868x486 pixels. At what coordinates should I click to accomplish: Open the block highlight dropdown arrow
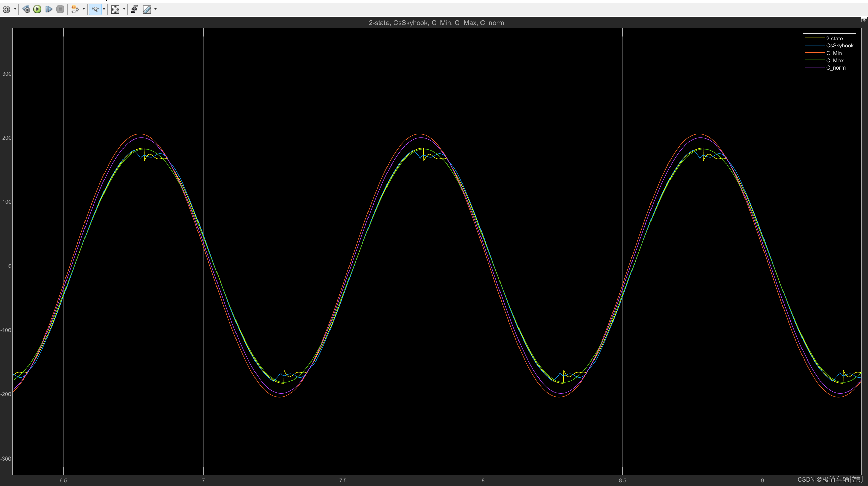(x=84, y=9)
